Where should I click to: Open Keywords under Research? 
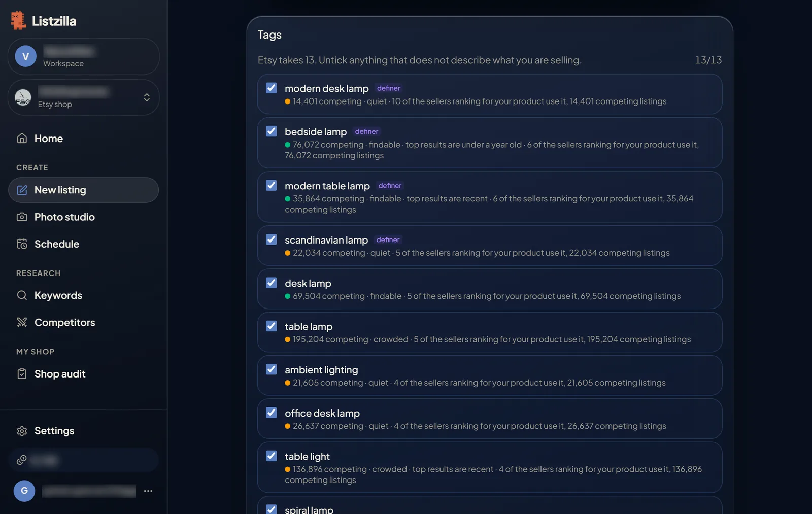(x=83, y=295)
